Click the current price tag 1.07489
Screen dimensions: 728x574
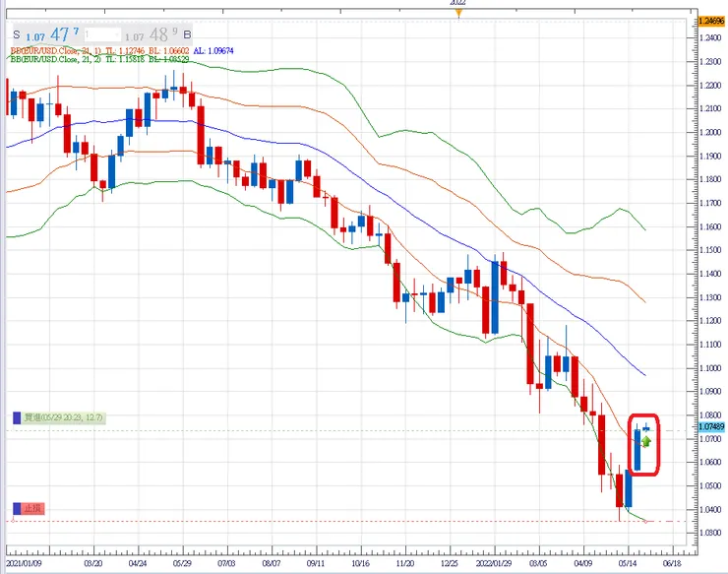point(711,426)
